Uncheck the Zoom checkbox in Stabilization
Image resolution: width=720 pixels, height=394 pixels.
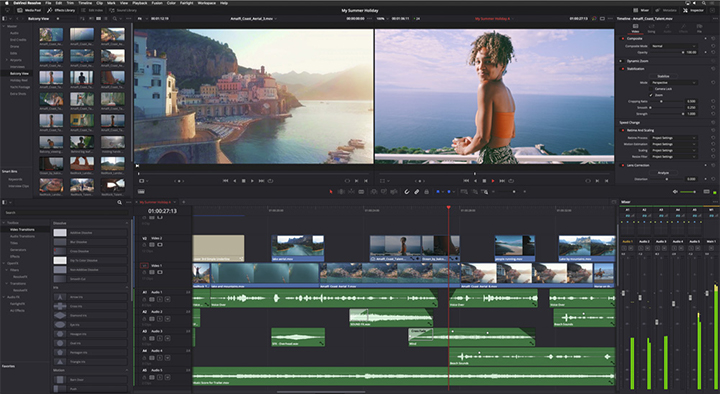tap(651, 95)
